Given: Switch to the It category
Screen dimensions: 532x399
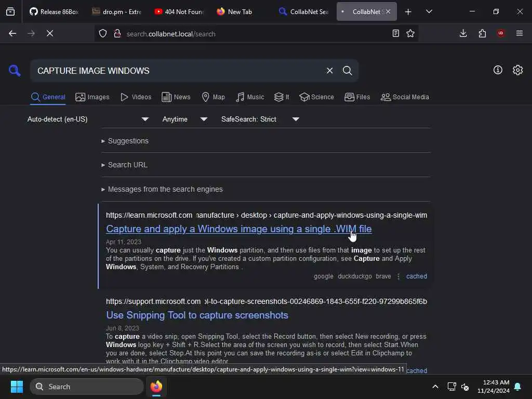Looking at the screenshot, I should 282,97.
